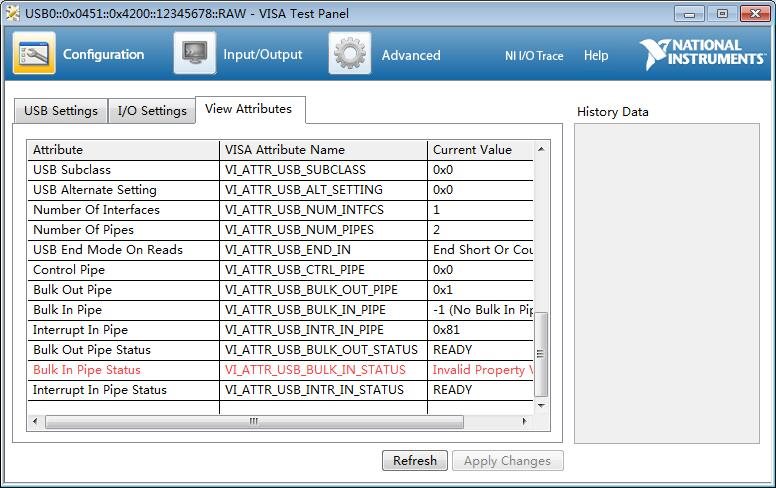Click VI_ATTR_USB_CTRL_PIPE cell
Image resolution: width=776 pixels, height=488 pixels.
(x=323, y=270)
